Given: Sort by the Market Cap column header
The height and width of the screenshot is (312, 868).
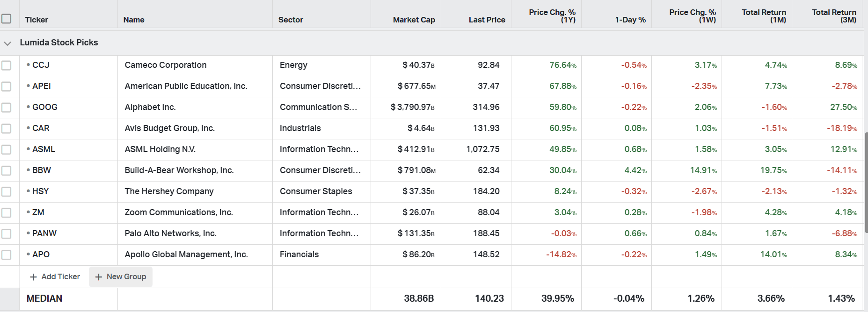Looking at the screenshot, I should click(x=414, y=20).
